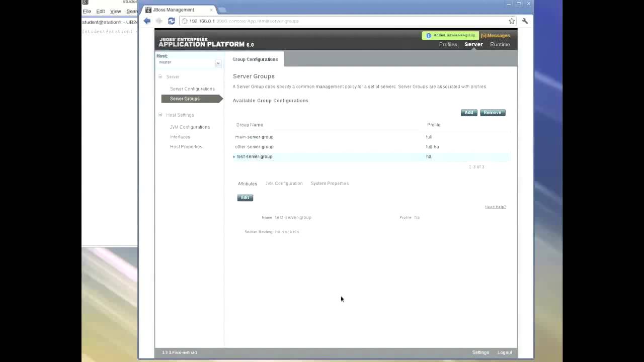Reload the JBoss Management page
Viewport: 644px width, 362px height.
[171, 21]
